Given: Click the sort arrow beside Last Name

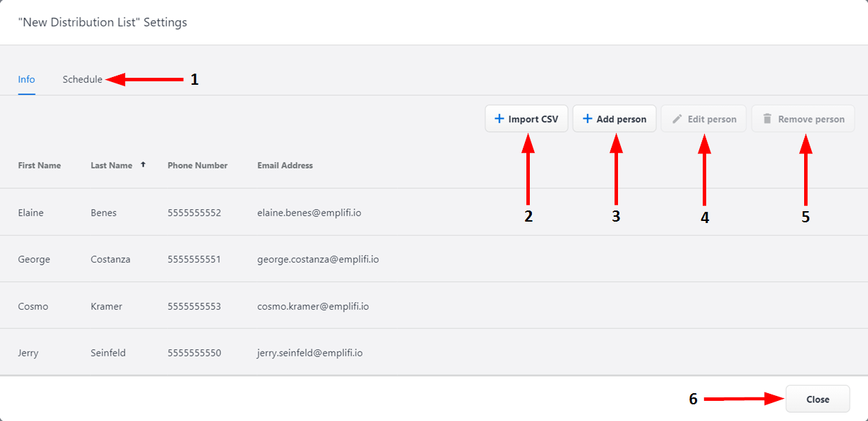Looking at the screenshot, I should (x=143, y=165).
